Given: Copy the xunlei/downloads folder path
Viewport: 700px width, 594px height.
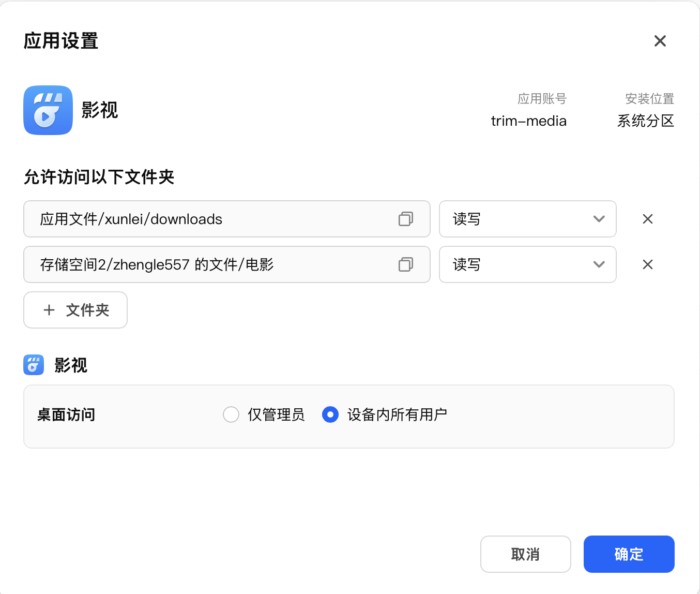Looking at the screenshot, I should coord(406,219).
